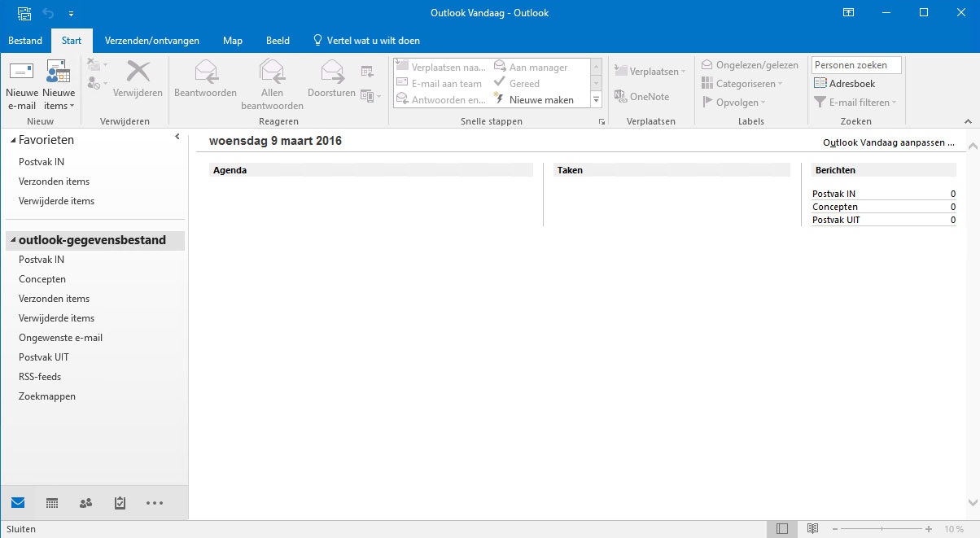Click the junk mail person icon
This screenshot has width=980, height=538.
95,83
